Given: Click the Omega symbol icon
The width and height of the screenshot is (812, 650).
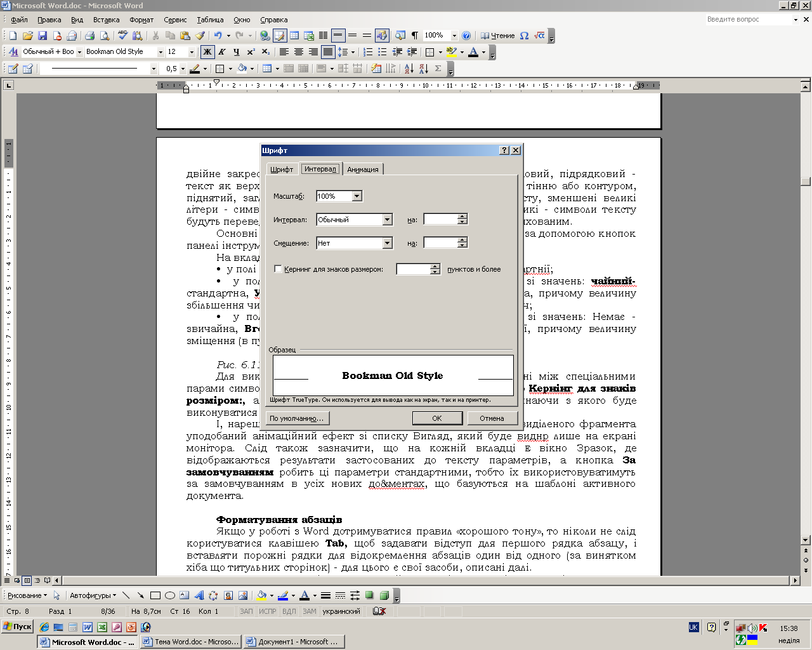Looking at the screenshot, I should pyautogui.click(x=524, y=36).
